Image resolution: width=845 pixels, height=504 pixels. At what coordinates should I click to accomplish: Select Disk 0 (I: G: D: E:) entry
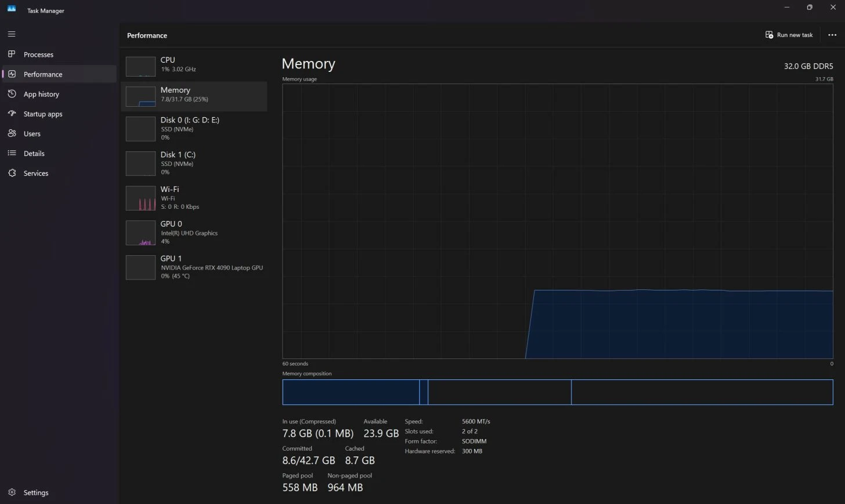(194, 129)
